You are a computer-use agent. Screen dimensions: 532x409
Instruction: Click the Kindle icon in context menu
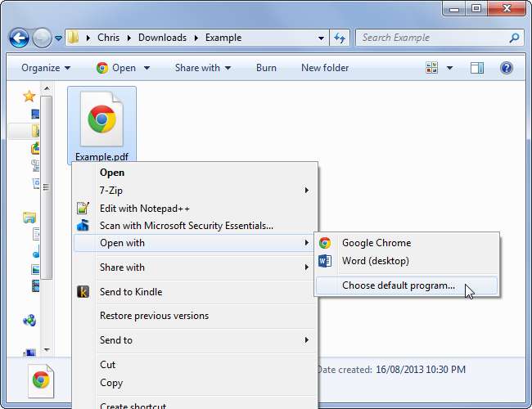coord(83,292)
